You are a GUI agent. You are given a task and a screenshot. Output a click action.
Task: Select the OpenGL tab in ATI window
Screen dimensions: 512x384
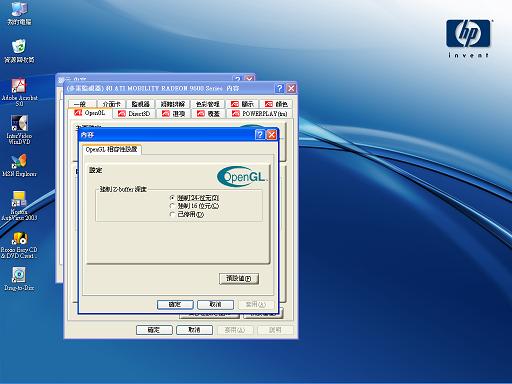(x=90, y=113)
